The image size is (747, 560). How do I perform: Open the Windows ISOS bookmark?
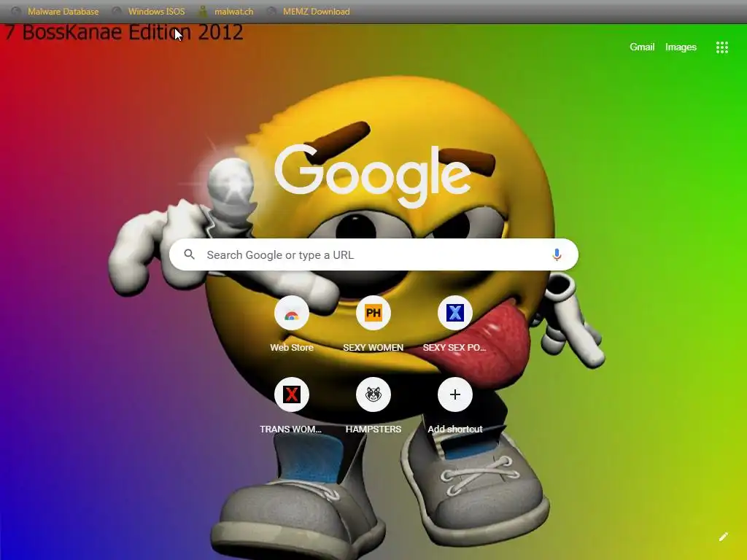pos(148,12)
